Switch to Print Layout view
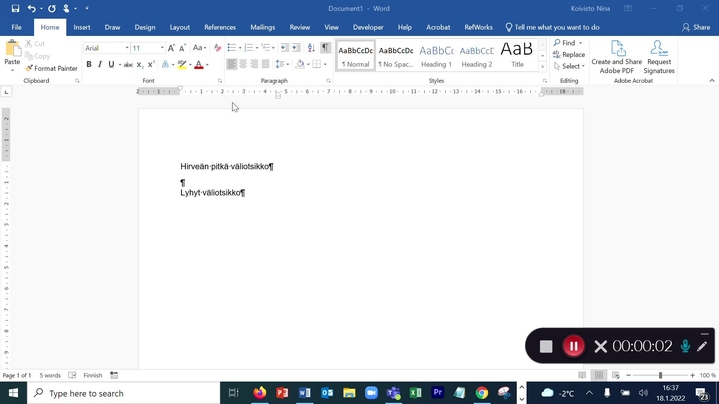This screenshot has width=719, height=404. (599, 375)
